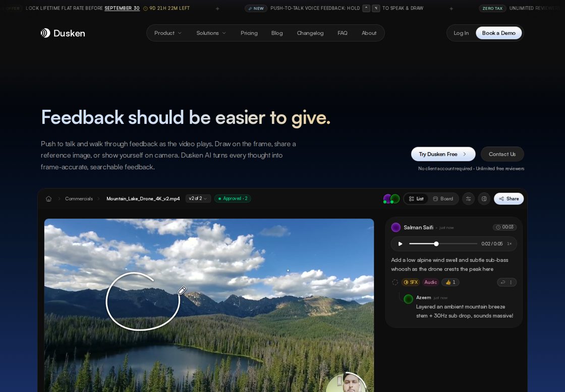
Task: Open the Approved status dropdown
Action: (233, 199)
